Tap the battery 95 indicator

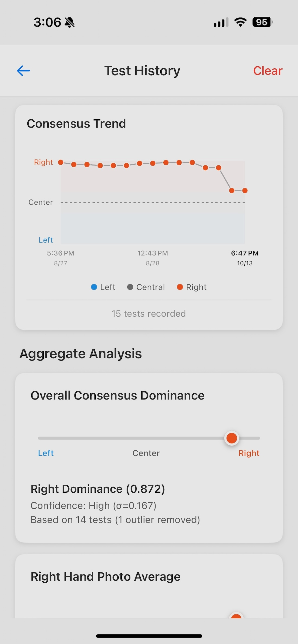[262, 22]
